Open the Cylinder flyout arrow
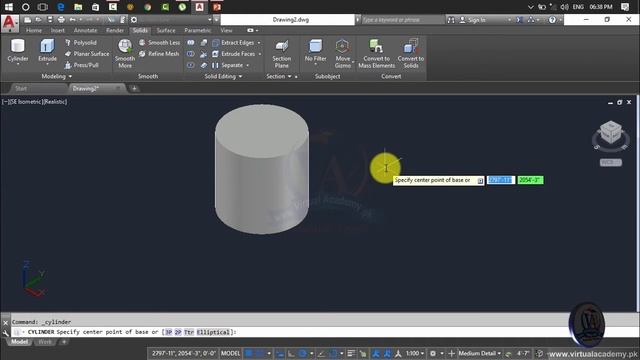 click(18, 64)
